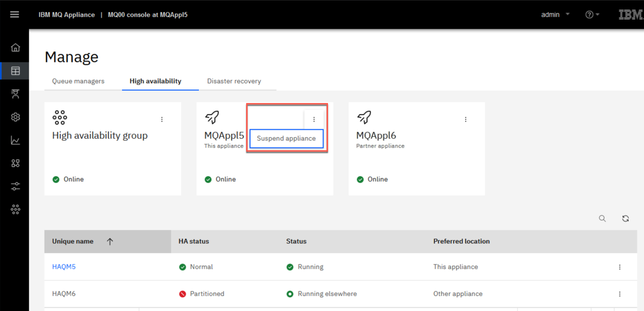Viewport: 644px width, 311px height.
Task: Click High availability group card title
Action: click(100, 136)
